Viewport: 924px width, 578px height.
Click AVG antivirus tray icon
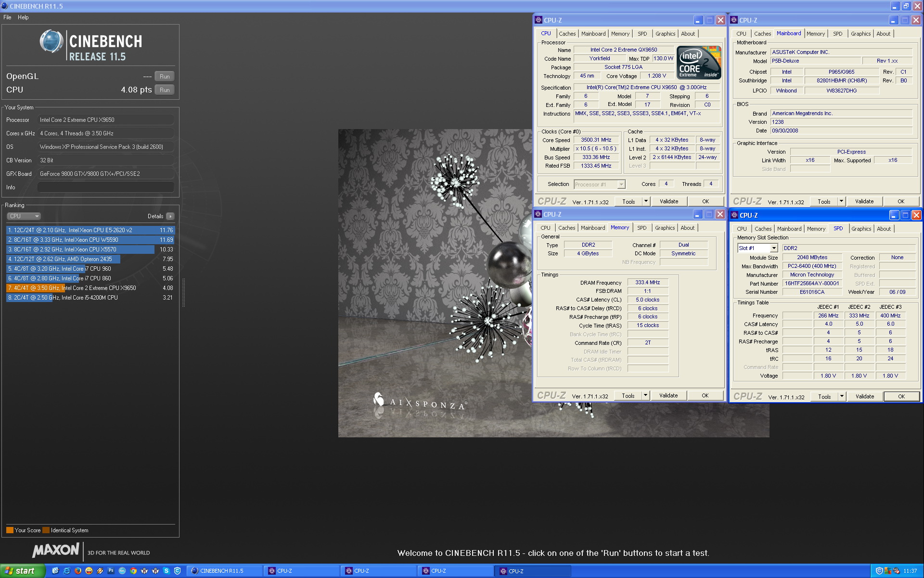(x=888, y=571)
